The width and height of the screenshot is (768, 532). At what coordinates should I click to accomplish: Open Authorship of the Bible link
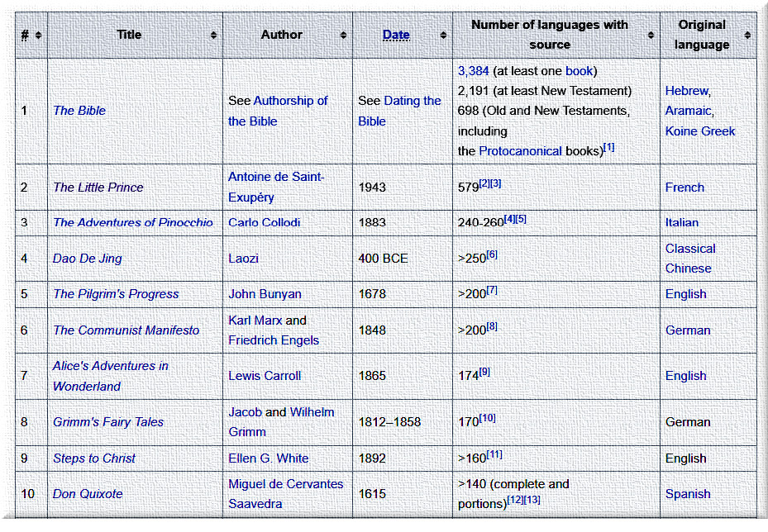[x=278, y=111]
